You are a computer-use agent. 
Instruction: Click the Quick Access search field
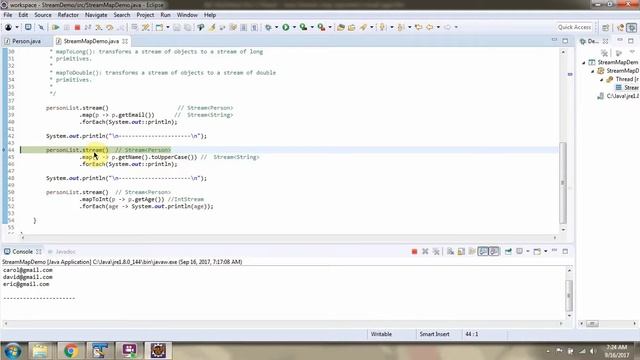click(x=574, y=27)
